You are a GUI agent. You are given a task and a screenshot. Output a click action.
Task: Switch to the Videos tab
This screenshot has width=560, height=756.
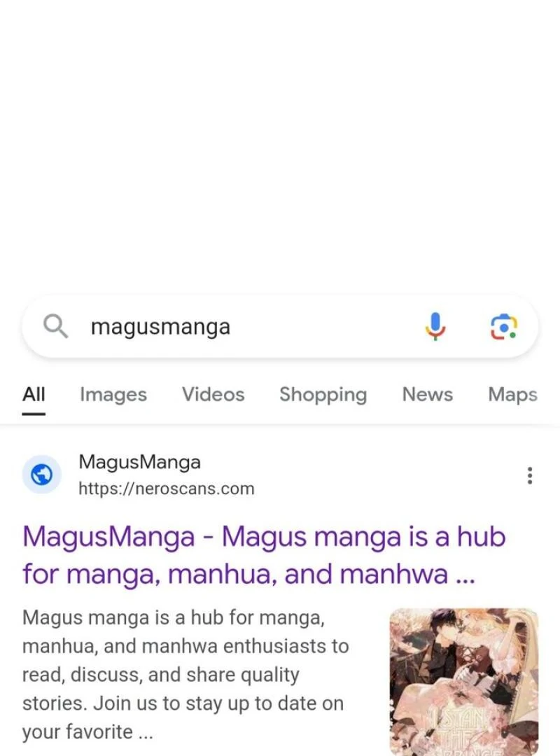click(213, 394)
